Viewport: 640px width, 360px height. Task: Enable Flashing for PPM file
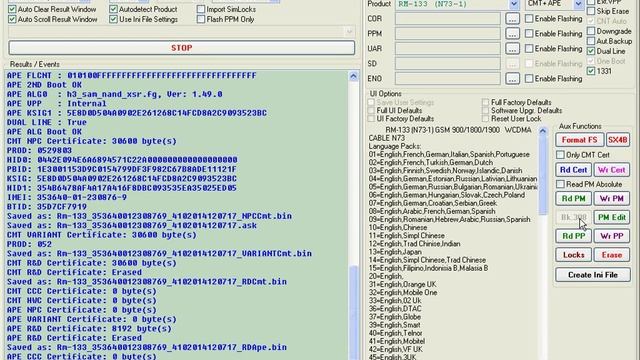(x=529, y=33)
